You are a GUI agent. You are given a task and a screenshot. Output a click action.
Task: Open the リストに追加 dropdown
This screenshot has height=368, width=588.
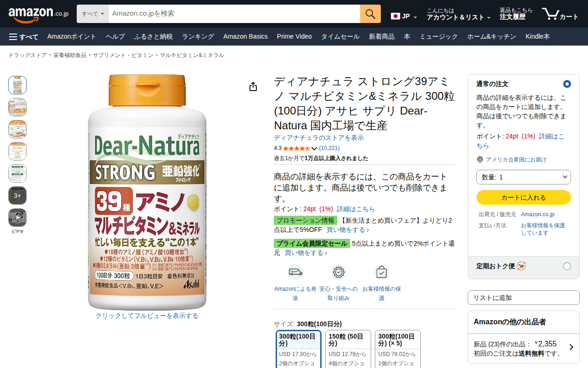pos(524,298)
